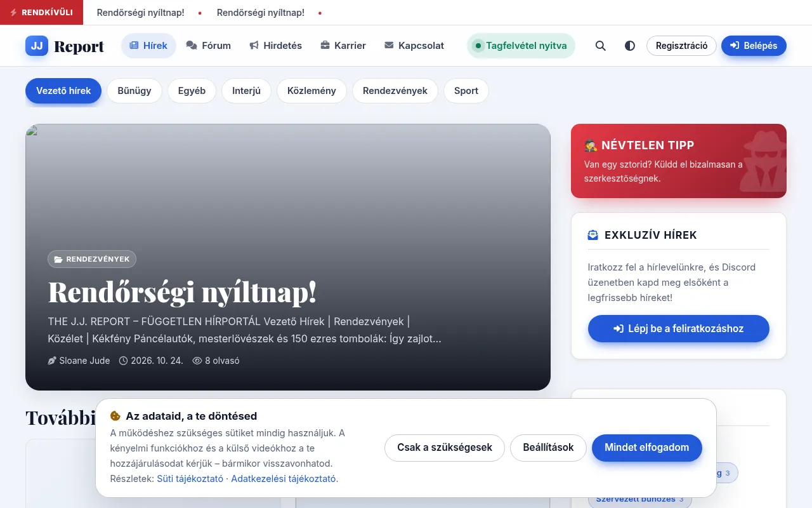This screenshot has width=812, height=508.
Task: Select the Vezető hírek category tab
Action: [x=63, y=91]
